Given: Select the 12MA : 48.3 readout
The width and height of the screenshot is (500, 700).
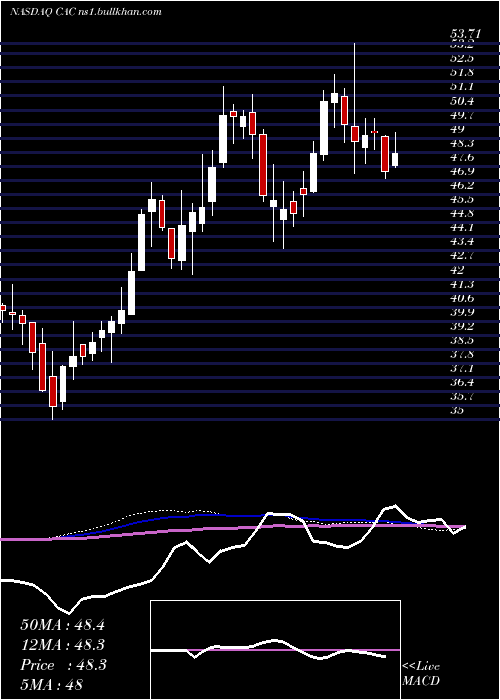Looking at the screenshot, I should click(x=63, y=645).
